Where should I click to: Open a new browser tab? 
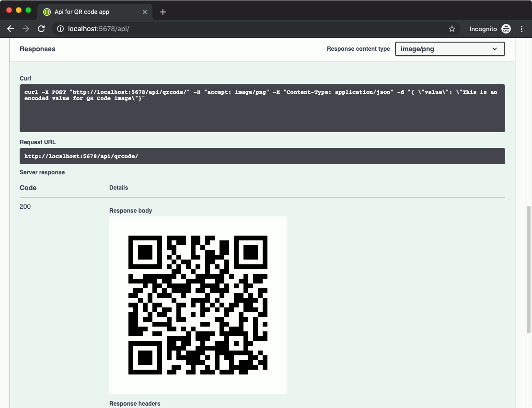(x=162, y=12)
